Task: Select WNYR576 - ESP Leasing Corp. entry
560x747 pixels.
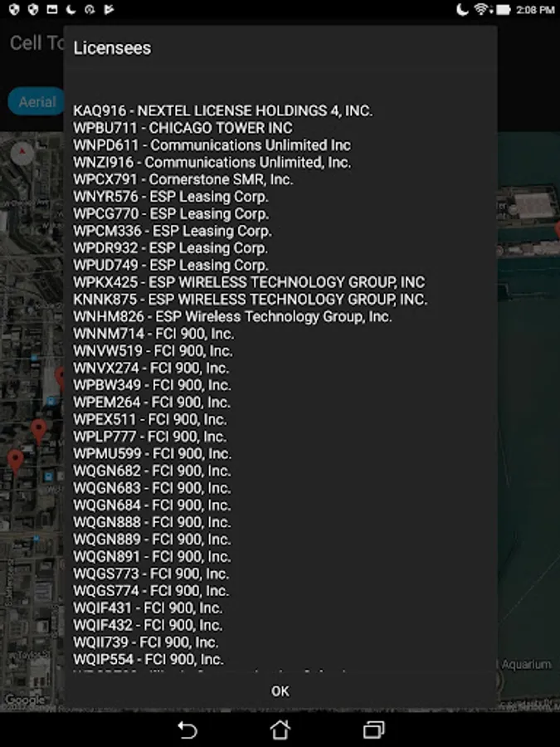Action: [x=171, y=196]
